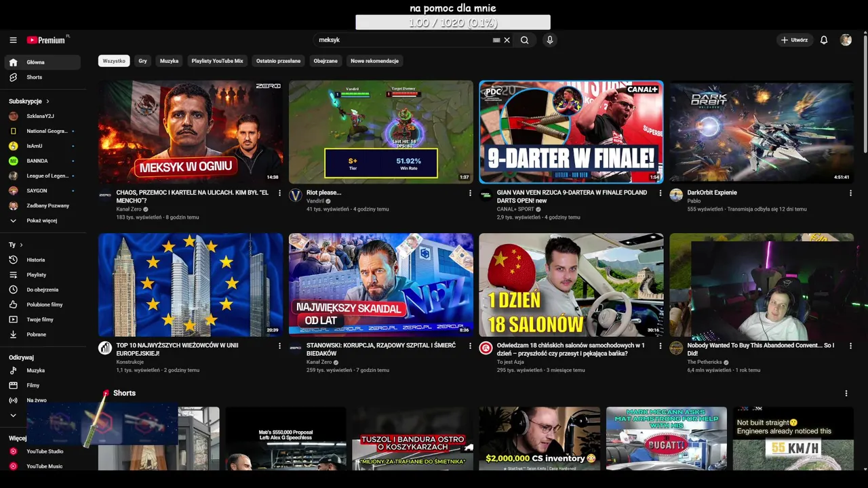Viewport: 868px width, 488px height.
Task: Open options menu for TOP 10 wieżowców video
Action: tap(279, 346)
